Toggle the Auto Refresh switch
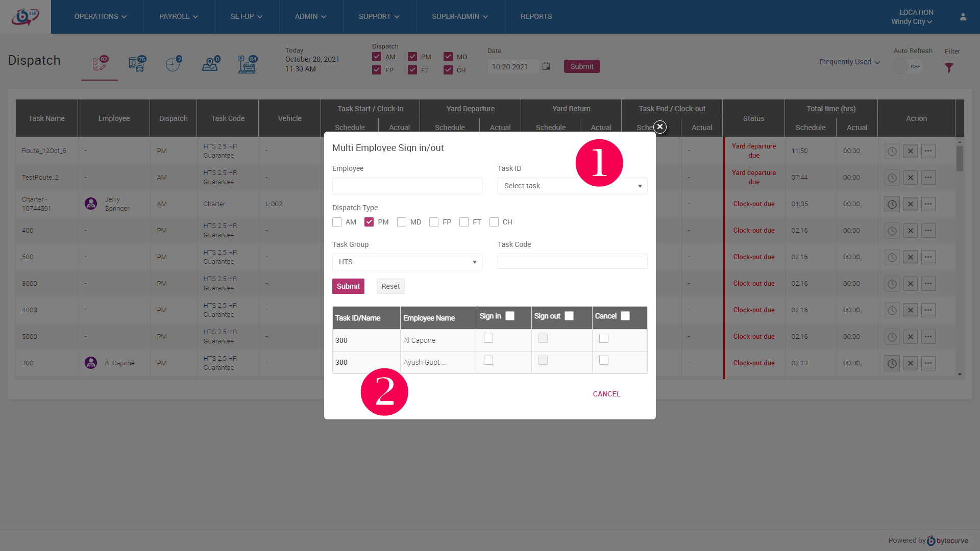The width and height of the screenshot is (980, 551). [909, 67]
